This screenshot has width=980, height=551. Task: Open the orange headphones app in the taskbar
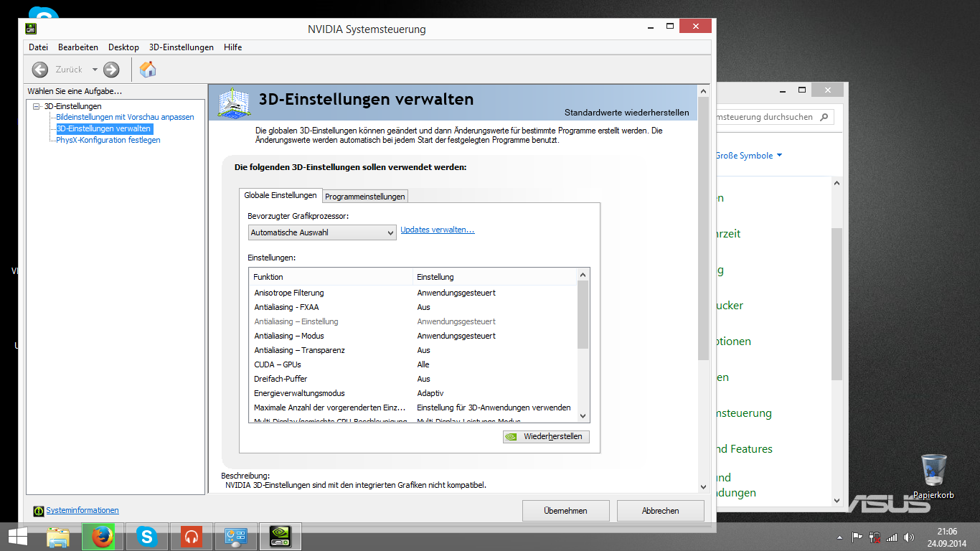pos(191,537)
